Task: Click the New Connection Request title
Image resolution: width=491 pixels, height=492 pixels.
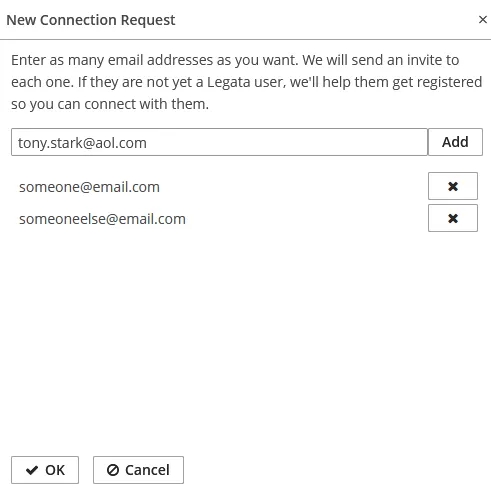Action: (91, 20)
